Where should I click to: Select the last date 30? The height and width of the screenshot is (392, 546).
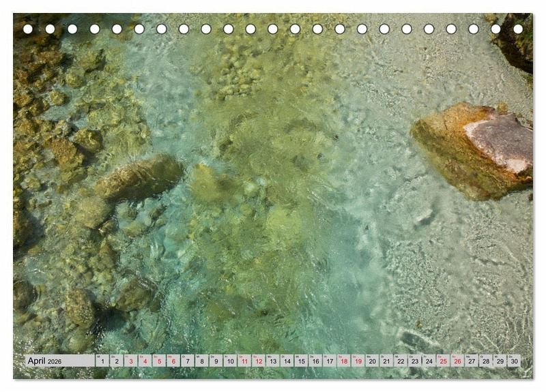tap(514, 361)
